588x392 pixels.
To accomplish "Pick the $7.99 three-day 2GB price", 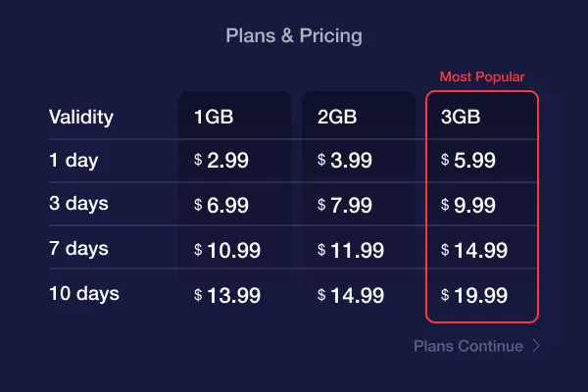I will (345, 205).
